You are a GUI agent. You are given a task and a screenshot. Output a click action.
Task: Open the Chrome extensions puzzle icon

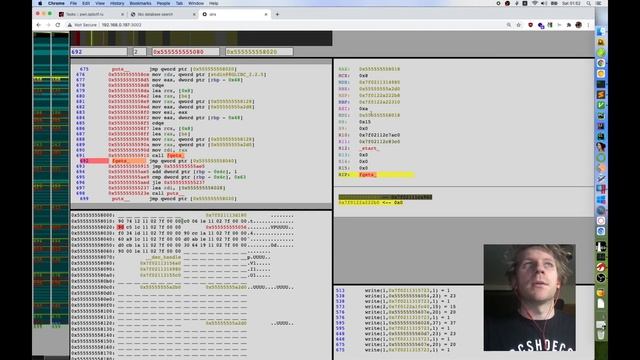pyautogui.click(x=569, y=25)
